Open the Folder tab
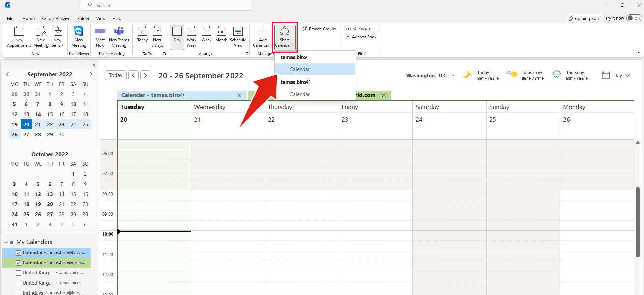Image resolution: width=644 pixels, height=295 pixels. point(83,18)
